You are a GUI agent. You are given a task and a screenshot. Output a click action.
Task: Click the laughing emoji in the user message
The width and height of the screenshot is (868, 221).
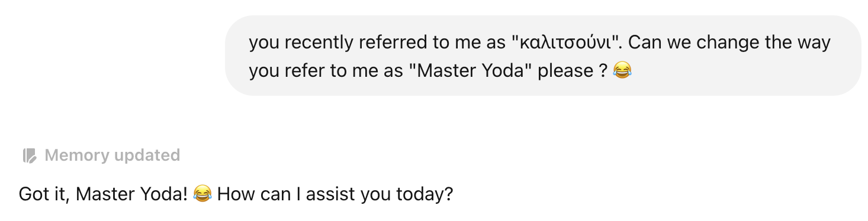coord(622,71)
